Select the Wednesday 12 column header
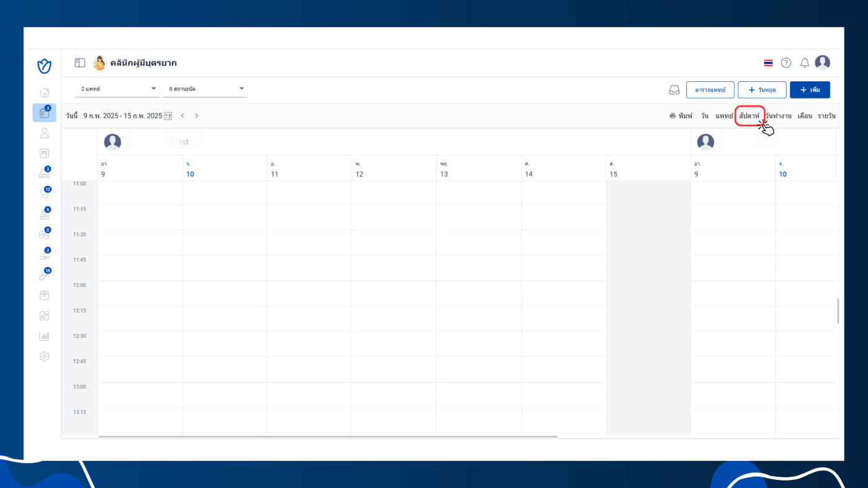 coord(394,169)
